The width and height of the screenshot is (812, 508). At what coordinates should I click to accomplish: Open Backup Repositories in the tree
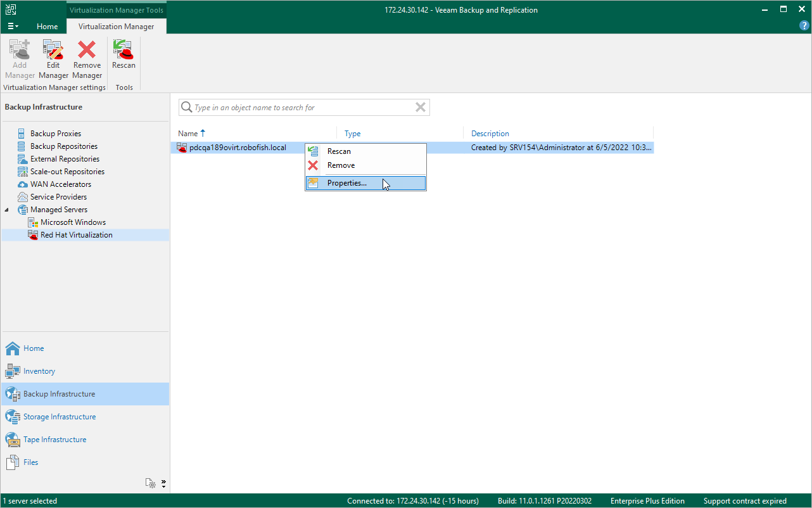[64, 146]
